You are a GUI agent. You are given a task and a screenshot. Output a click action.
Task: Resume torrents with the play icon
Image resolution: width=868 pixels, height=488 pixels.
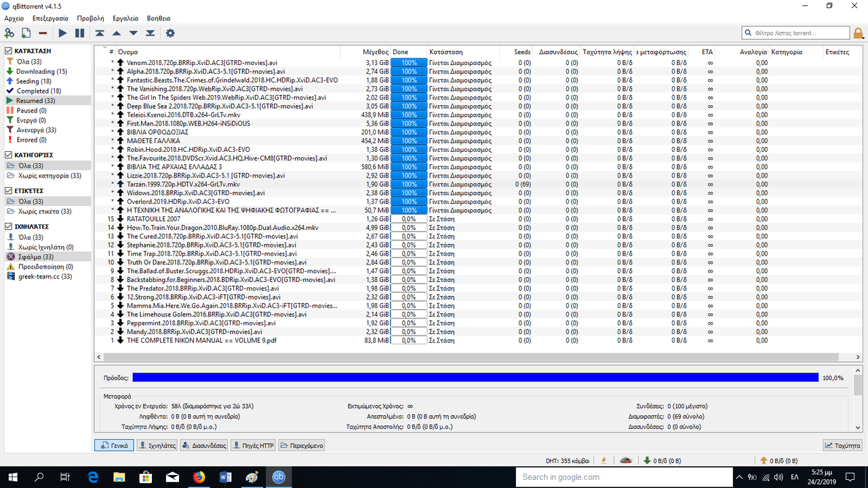tap(62, 33)
